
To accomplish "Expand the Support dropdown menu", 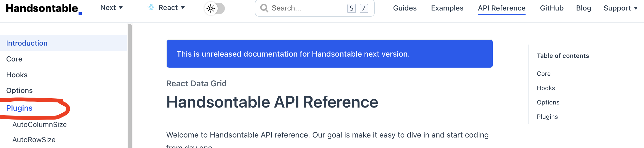I will point(620,8).
